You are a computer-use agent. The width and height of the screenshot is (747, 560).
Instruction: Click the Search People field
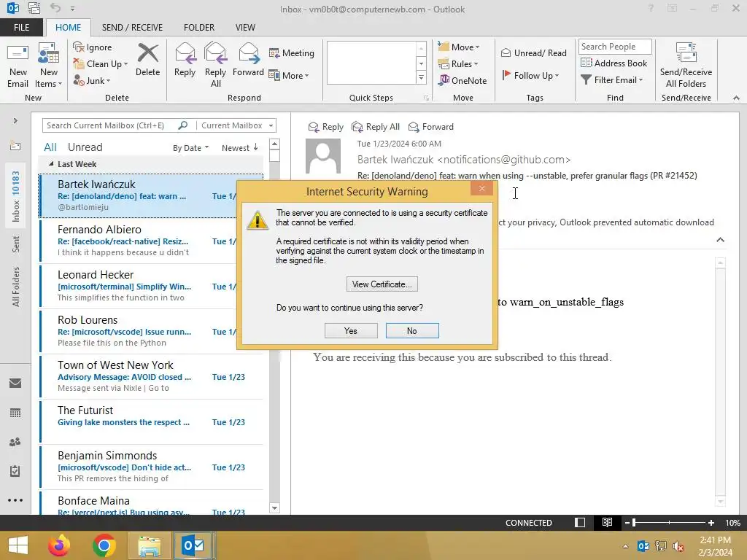click(614, 46)
